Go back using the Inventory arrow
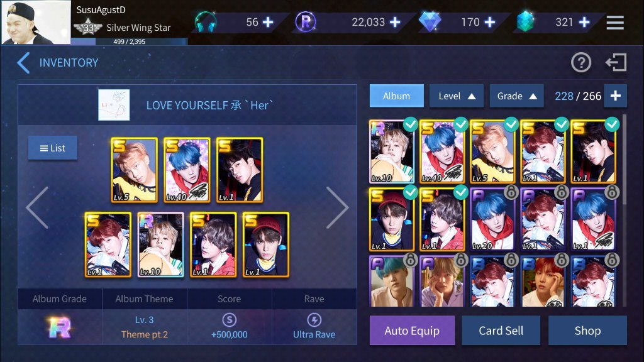This screenshot has width=644, height=362. click(x=23, y=63)
